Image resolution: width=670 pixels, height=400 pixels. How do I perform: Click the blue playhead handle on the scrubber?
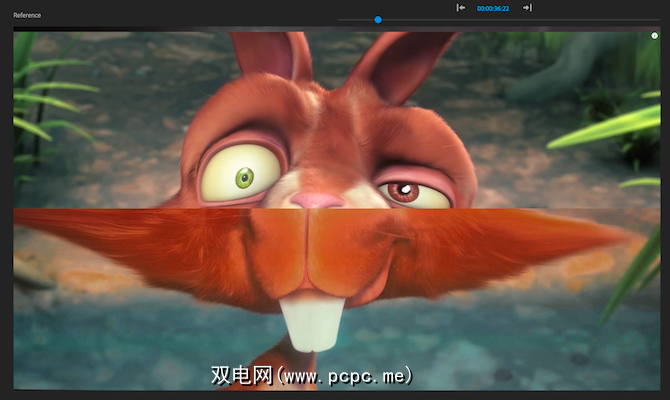(378, 19)
